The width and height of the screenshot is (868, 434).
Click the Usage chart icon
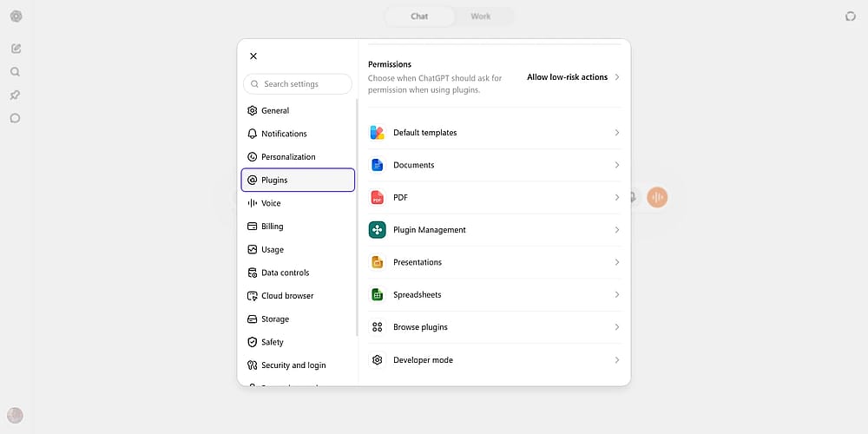253,250
